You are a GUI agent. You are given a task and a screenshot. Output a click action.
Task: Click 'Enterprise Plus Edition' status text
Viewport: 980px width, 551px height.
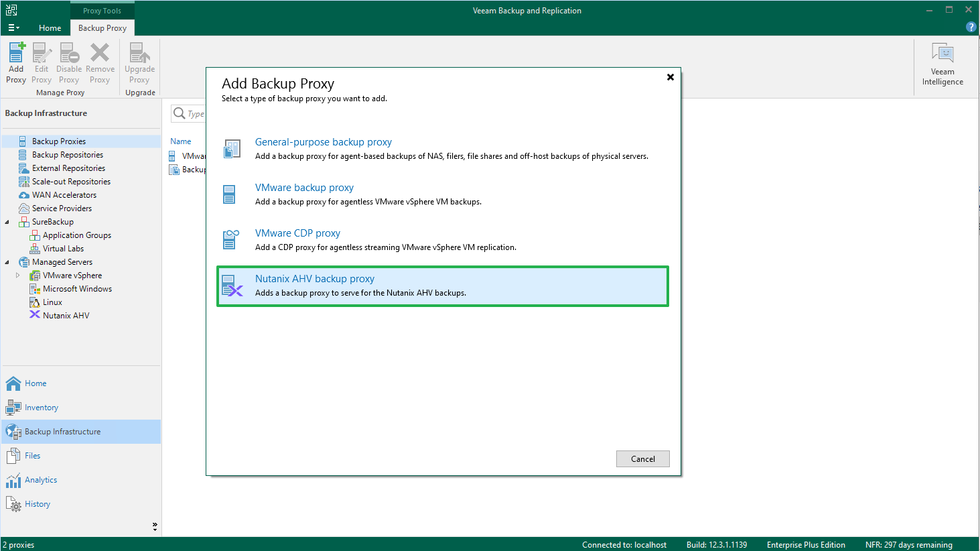(x=806, y=545)
